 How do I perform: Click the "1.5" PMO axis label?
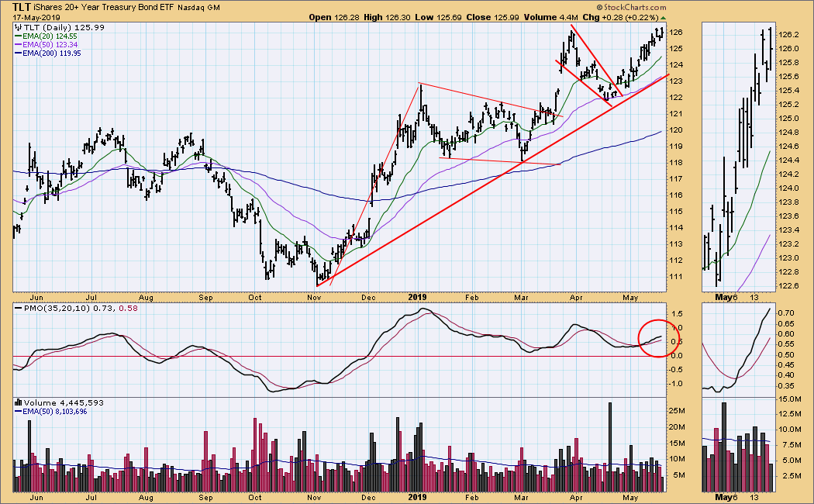(678, 313)
